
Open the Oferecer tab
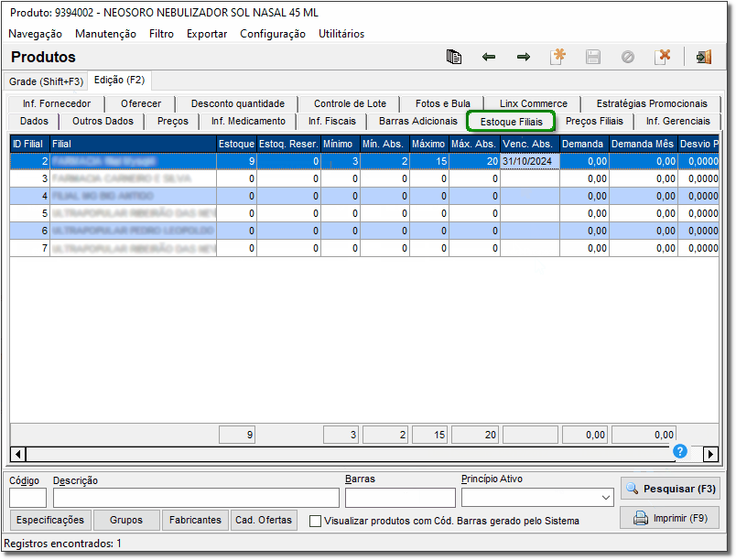tap(141, 103)
